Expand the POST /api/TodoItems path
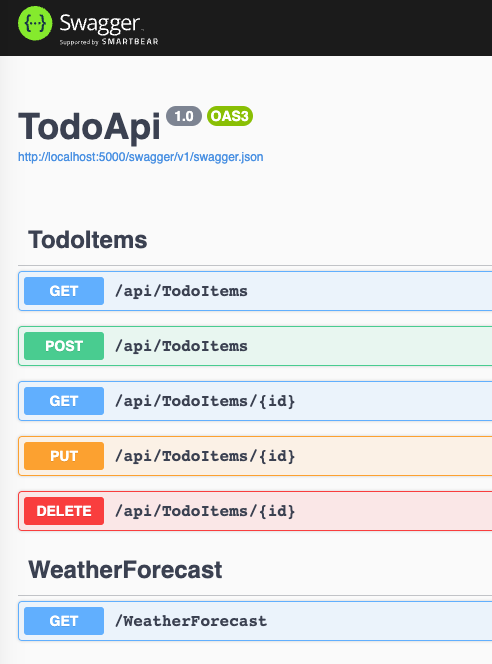The width and height of the screenshot is (492, 664). (x=181, y=346)
